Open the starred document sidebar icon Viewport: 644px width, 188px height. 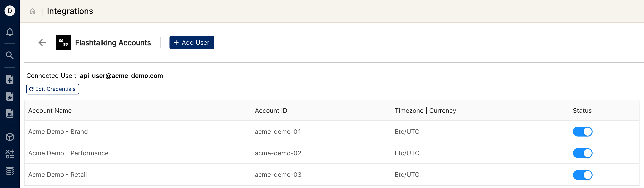(x=10, y=96)
